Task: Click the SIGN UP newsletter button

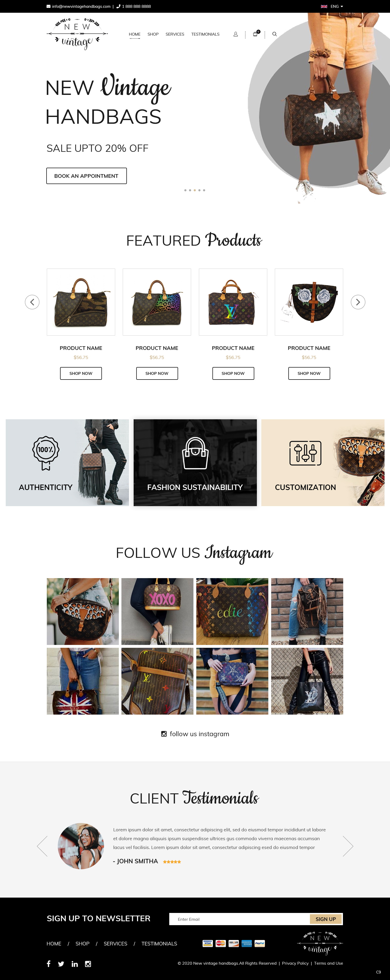Action: point(326,919)
